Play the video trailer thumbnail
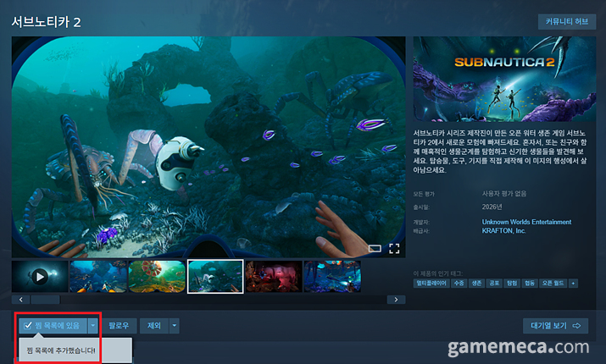Image resolution: width=606 pixels, height=364 pixels. (39, 276)
